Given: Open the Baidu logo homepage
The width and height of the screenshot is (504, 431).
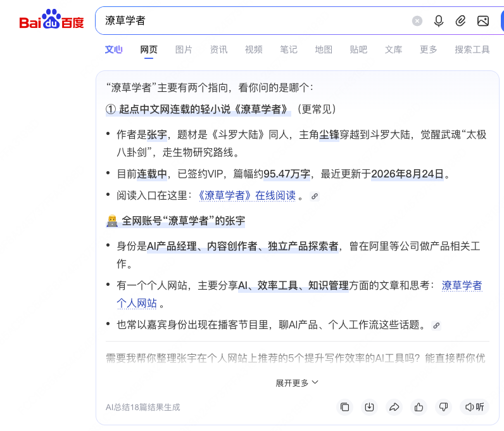Looking at the screenshot, I should (51, 19).
